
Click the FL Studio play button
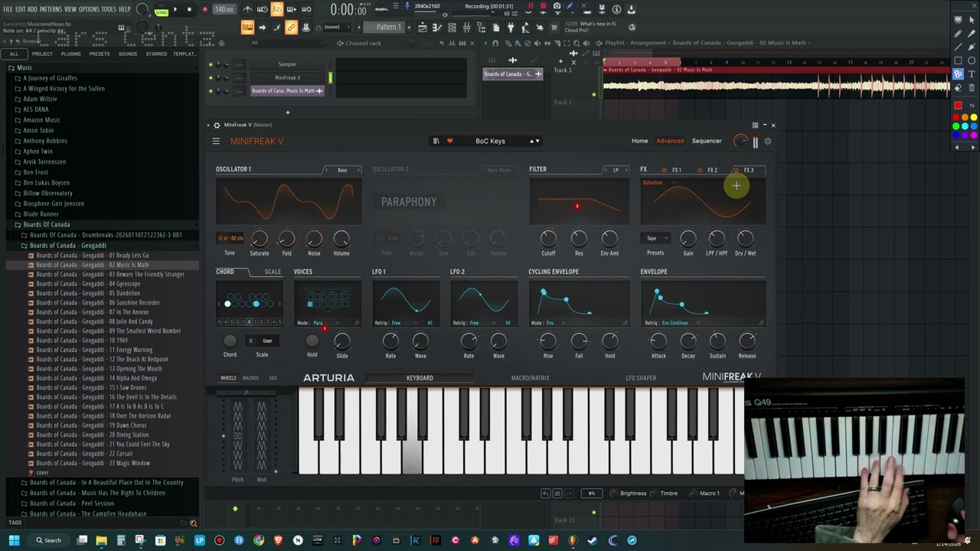[175, 9]
